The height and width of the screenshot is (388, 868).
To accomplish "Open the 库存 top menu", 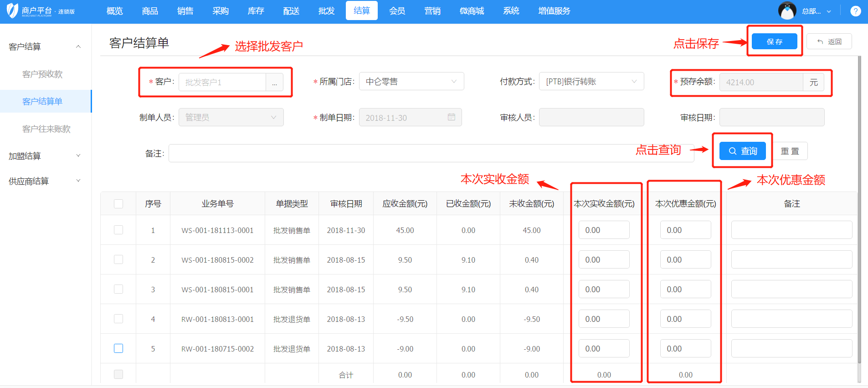I will pos(256,11).
